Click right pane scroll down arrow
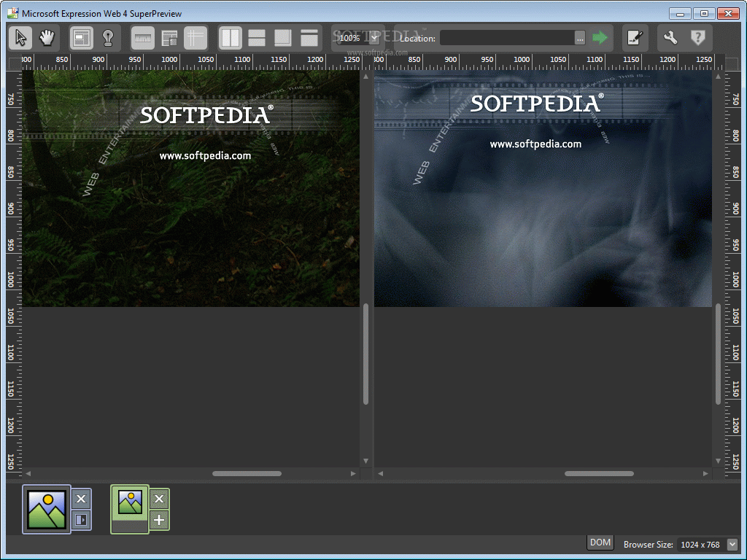Viewport: 747px width, 560px height. [x=718, y=461]
